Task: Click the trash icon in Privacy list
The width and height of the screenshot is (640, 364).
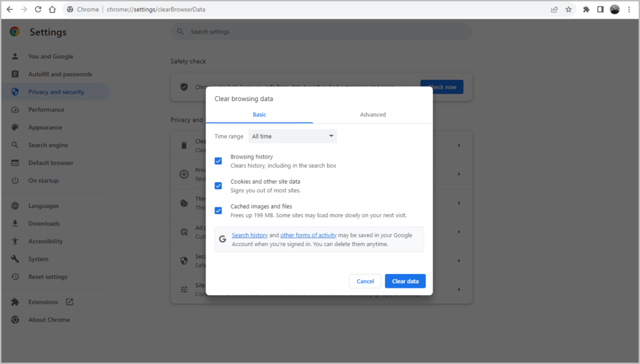Action: coord(184,145)
